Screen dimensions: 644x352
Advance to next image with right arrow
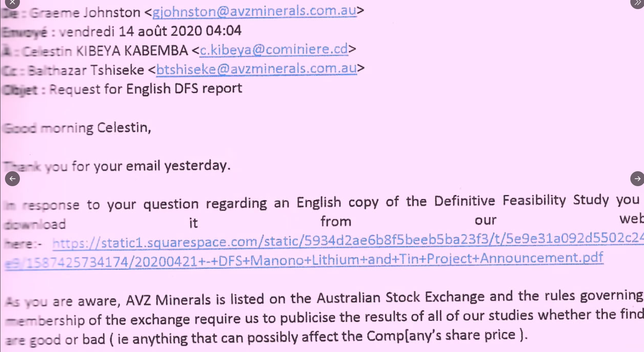click(637, 179)
